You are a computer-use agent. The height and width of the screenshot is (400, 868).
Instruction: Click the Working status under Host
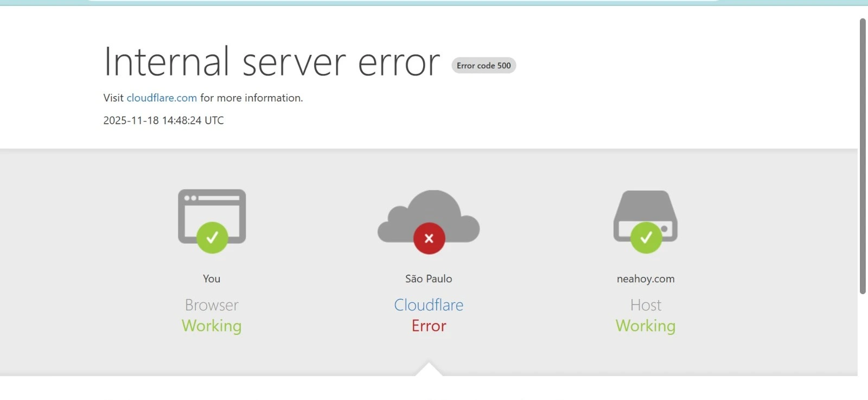[x=646, y=326]
